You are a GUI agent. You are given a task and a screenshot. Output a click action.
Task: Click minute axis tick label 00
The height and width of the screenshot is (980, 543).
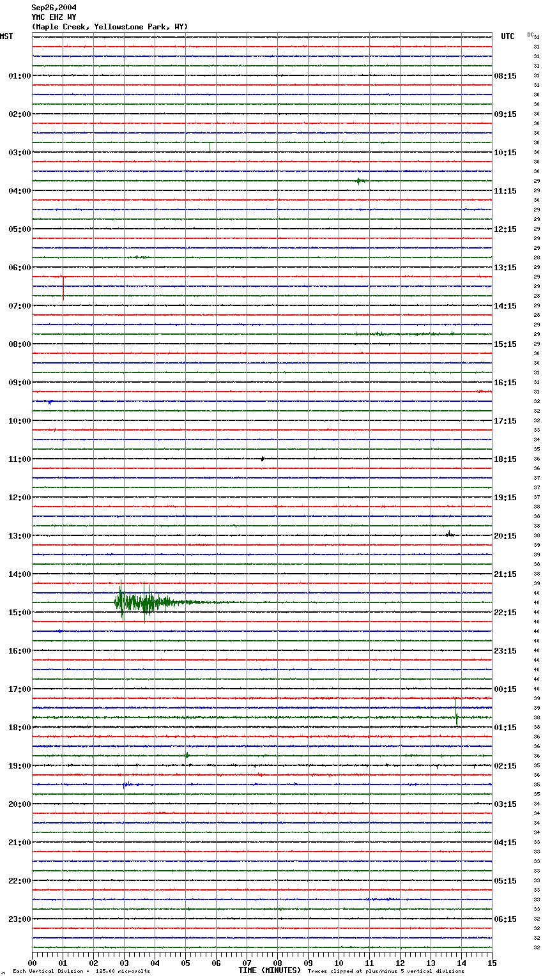tap(32, 963)
